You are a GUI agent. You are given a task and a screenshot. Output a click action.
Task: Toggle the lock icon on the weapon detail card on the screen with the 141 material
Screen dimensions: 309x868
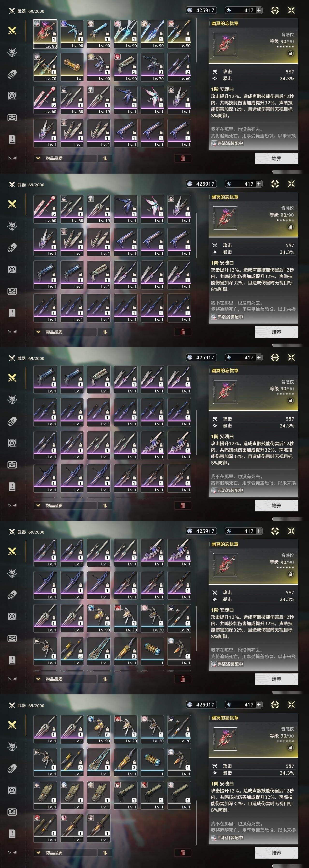(x=290, y=53)
